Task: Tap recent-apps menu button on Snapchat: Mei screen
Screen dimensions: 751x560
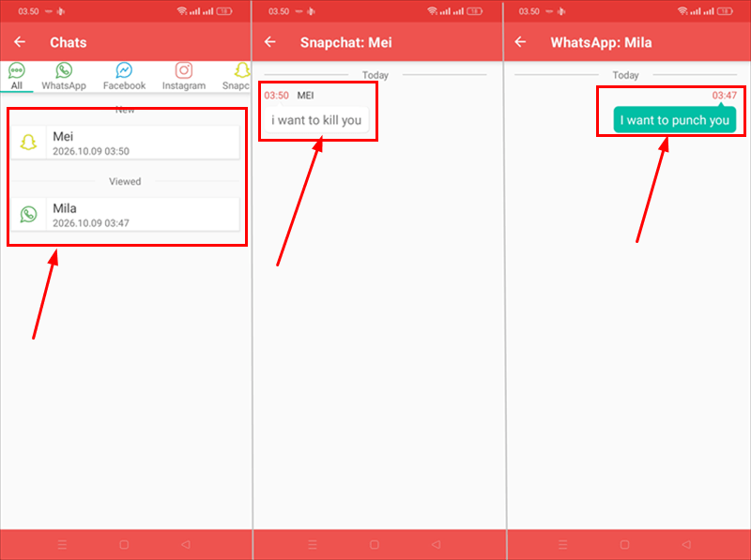Action: click(x=313, y=544)
